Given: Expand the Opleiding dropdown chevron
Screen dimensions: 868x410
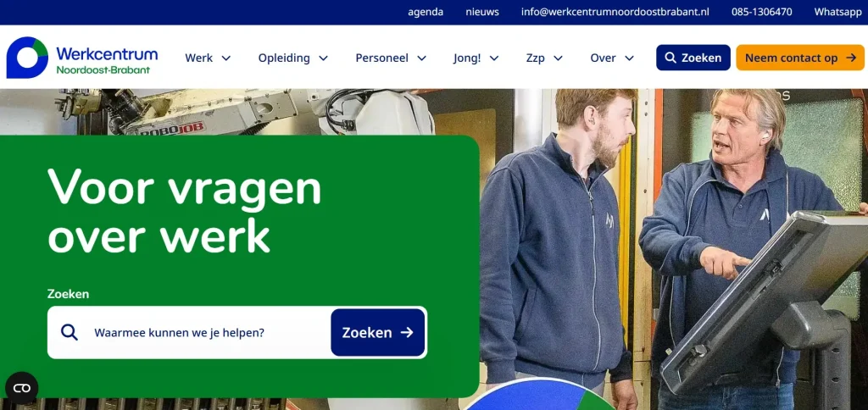Looking at the screenshot, I should point(323,58).
